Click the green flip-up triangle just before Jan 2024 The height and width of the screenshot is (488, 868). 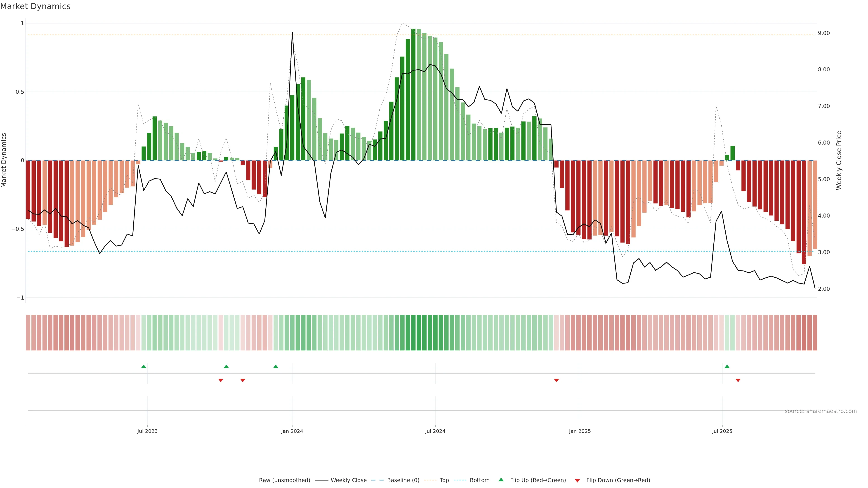coord(276,366)
